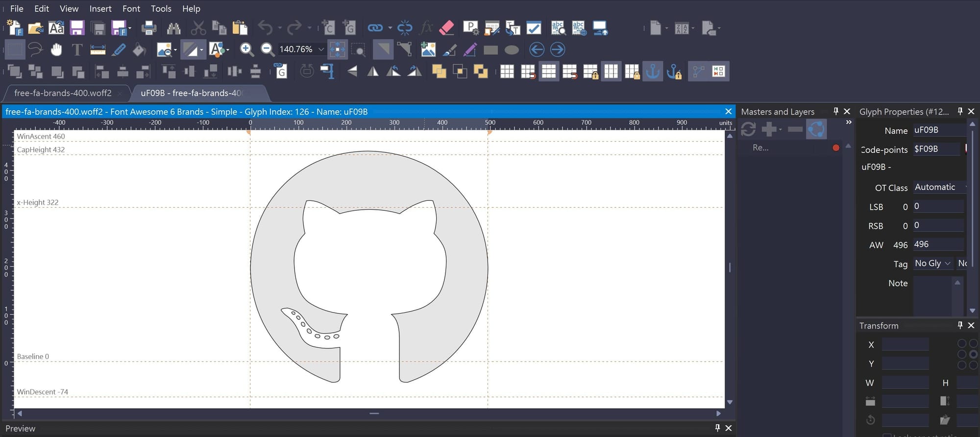980x437 pixels.
Task: Click the blue chain link icon
Action: (375, 28)
